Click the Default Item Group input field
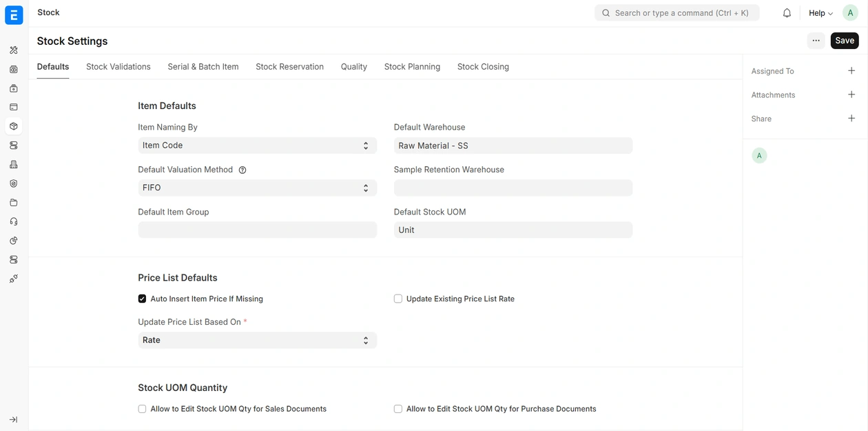868x431 pixels. (x=257, y=230)
